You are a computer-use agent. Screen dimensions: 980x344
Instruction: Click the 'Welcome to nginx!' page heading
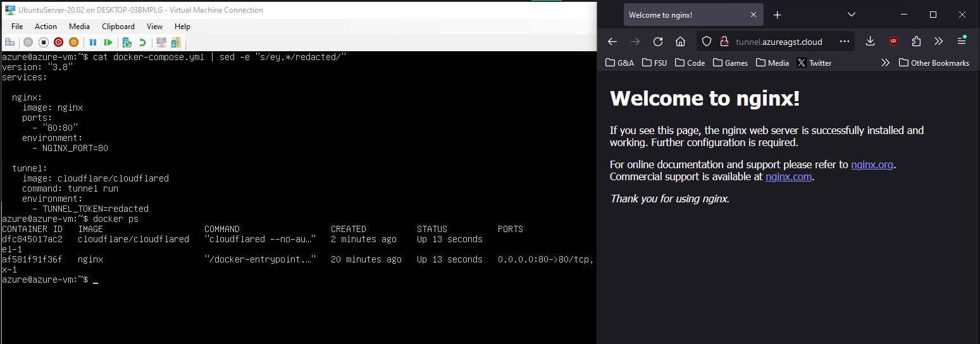point(705,98)
